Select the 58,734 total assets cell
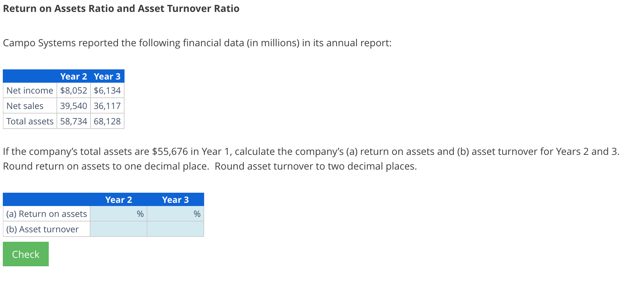The width and height of the screenshot is (644, 281). point(73,121)
